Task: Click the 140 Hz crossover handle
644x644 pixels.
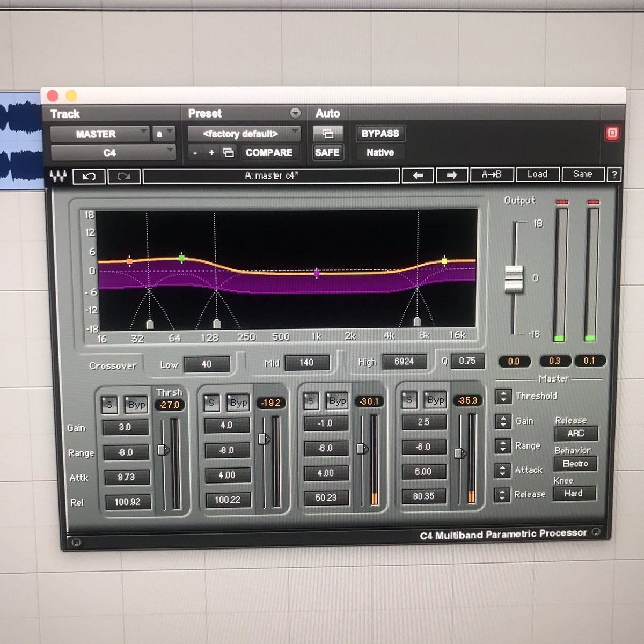Action: pos(217,323)
